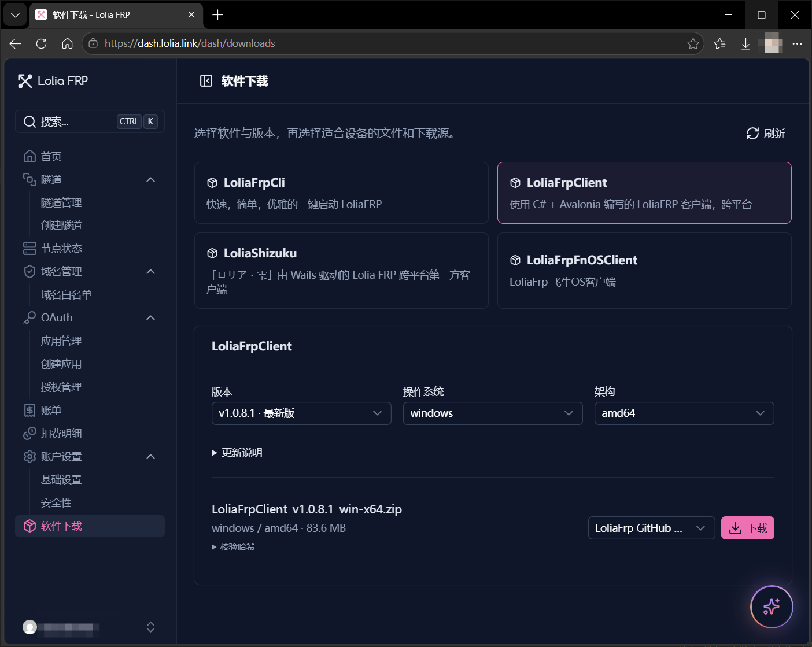Open the 操作系统 dropdown showing windows

tap(493, 413)
